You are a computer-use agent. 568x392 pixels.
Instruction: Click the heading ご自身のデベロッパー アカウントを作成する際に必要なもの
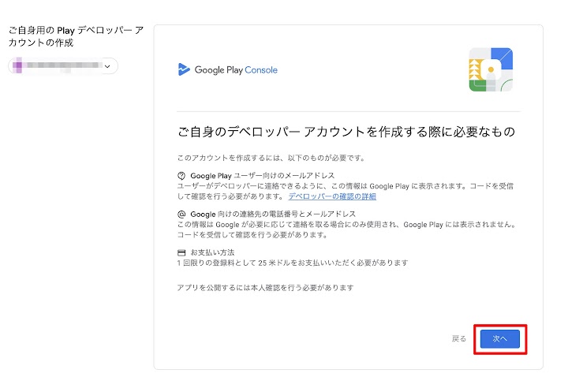click(346, 132)
